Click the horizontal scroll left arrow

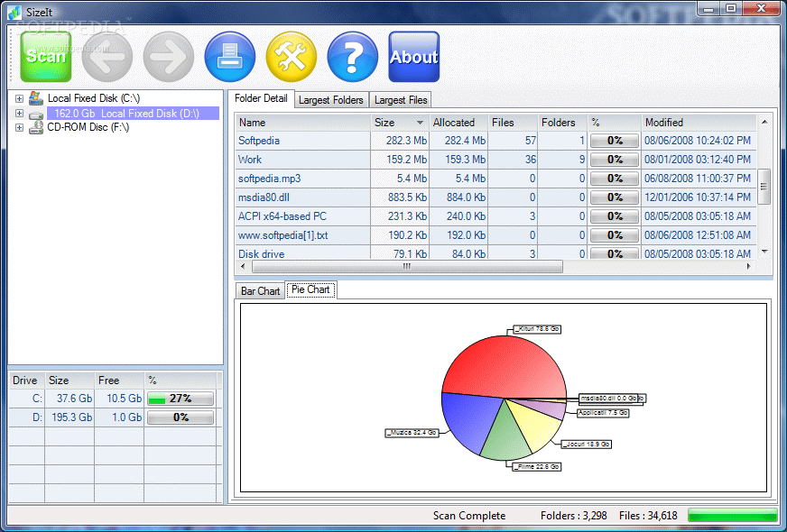(x=244, y=266)
